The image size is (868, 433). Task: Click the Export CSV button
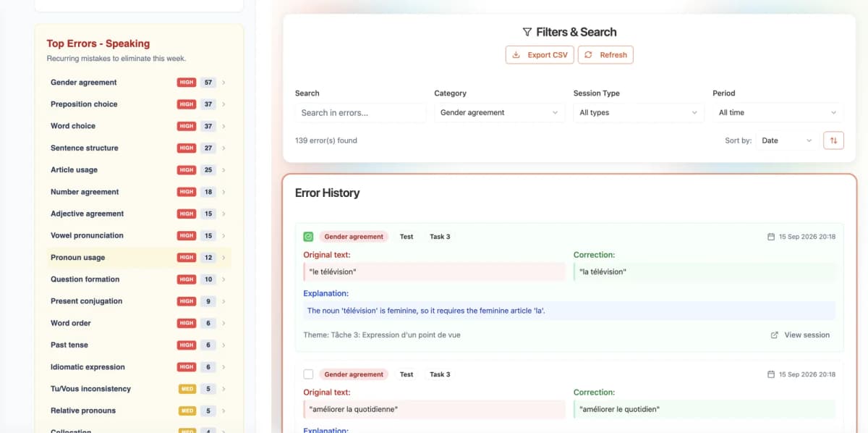(540, 54)
